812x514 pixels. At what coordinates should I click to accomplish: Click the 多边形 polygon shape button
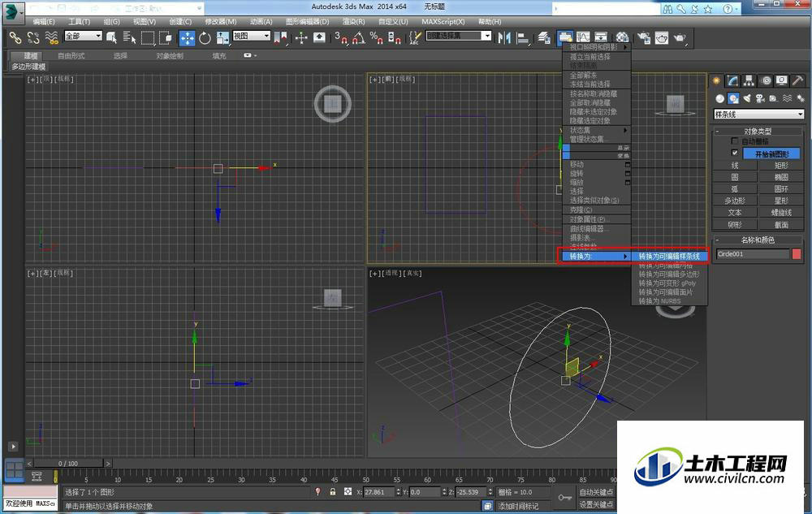tap(735, 201)
